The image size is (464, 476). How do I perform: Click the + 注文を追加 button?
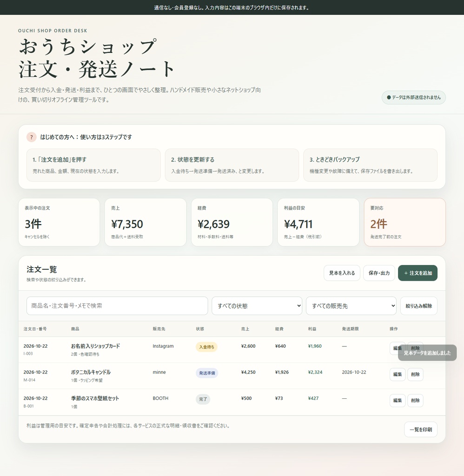418,273
